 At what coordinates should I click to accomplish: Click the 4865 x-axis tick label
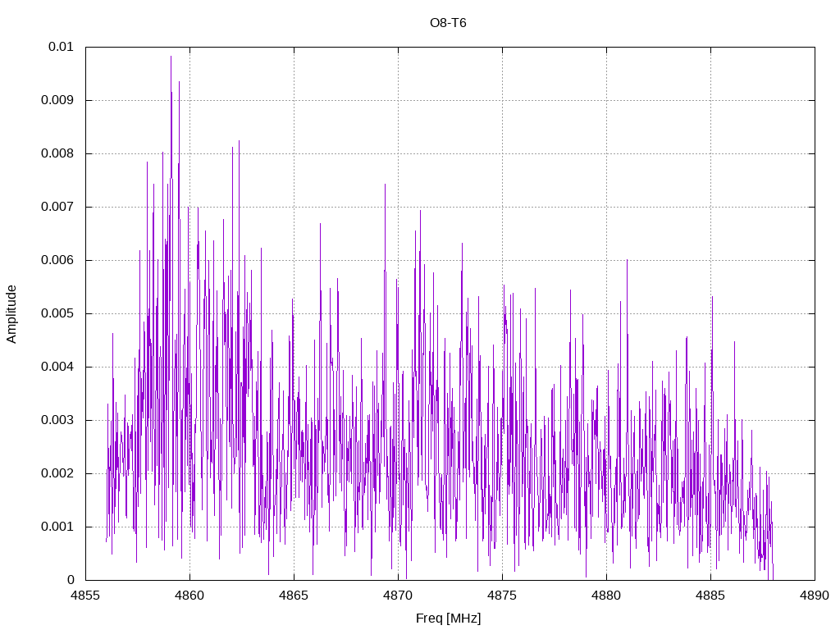[x=294, y=596]
